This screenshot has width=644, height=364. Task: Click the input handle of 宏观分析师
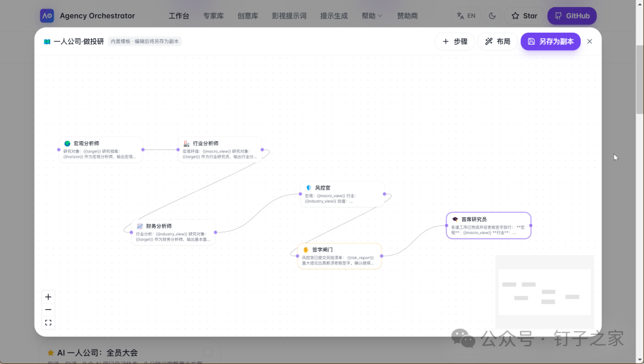(58, 150)
